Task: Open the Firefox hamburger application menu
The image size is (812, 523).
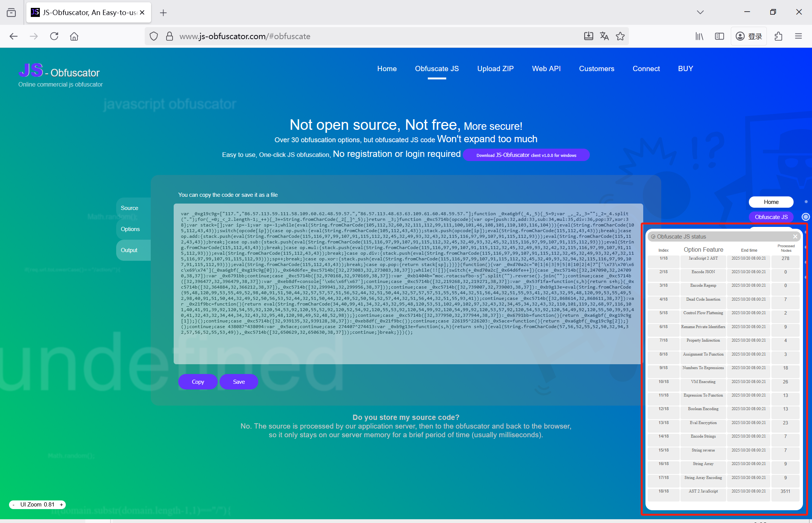Action: (x=798, y=36)
